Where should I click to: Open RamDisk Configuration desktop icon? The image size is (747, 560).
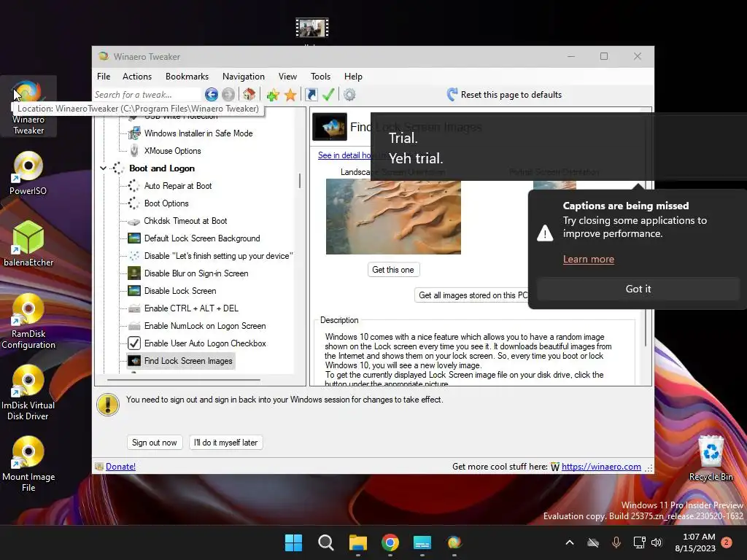tap(28, 322)
